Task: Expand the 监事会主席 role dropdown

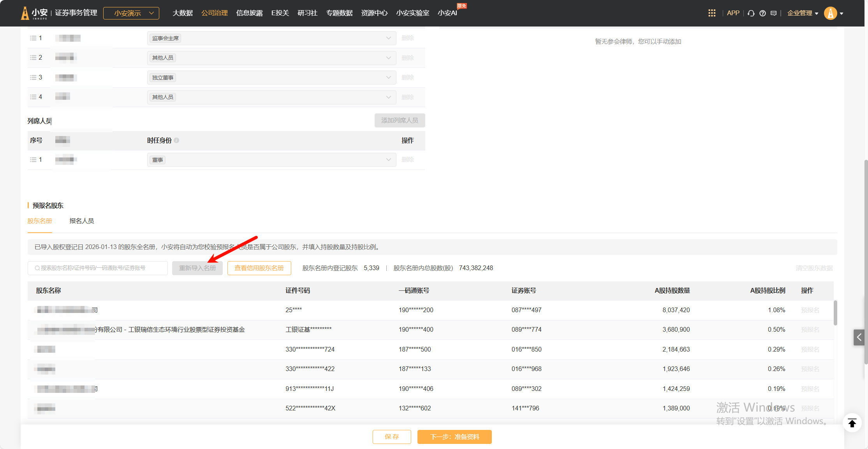Action: 388,38
